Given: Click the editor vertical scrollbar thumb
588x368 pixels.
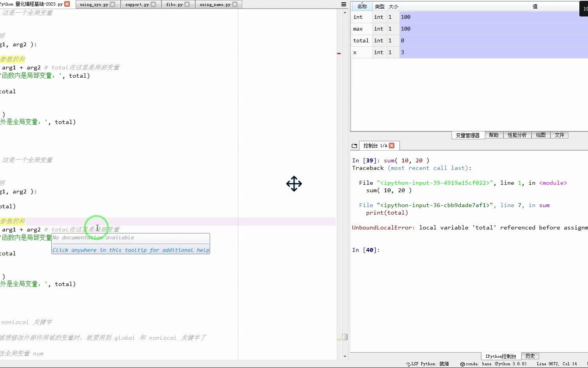Looking at the screenshot, I should tap(345, 337).
